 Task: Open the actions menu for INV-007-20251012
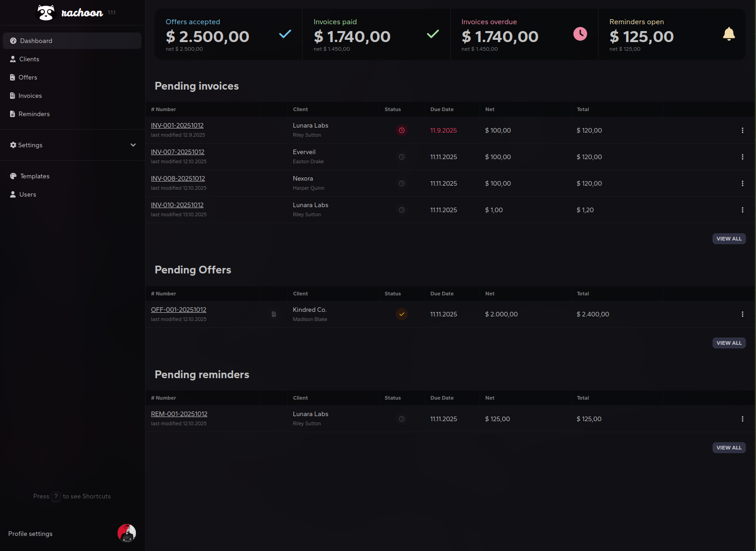point(742,156)
